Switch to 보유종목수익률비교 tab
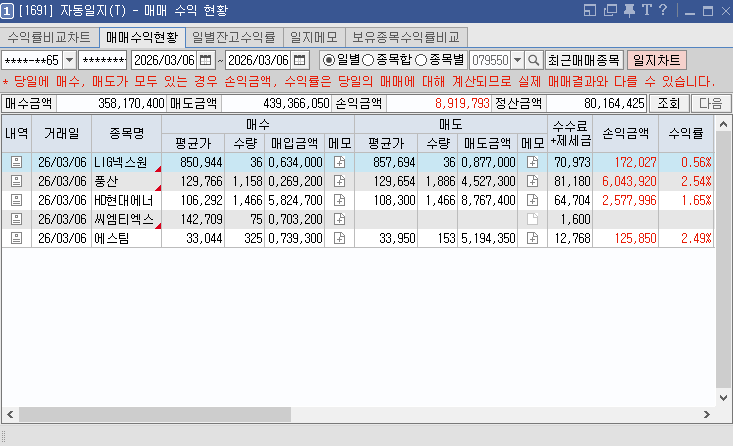Screen dimensions: 733x446 (406, 37)
